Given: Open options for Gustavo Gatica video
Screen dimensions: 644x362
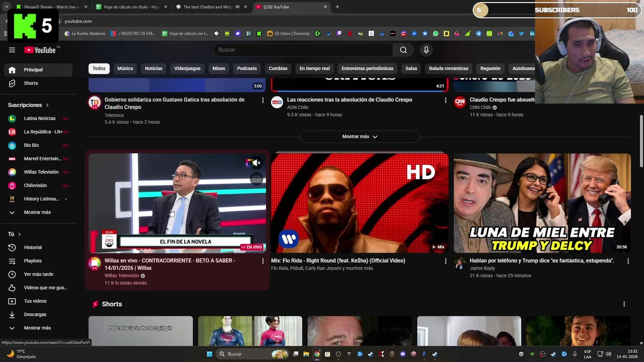Looking at the screenshot, I should 263,100.
